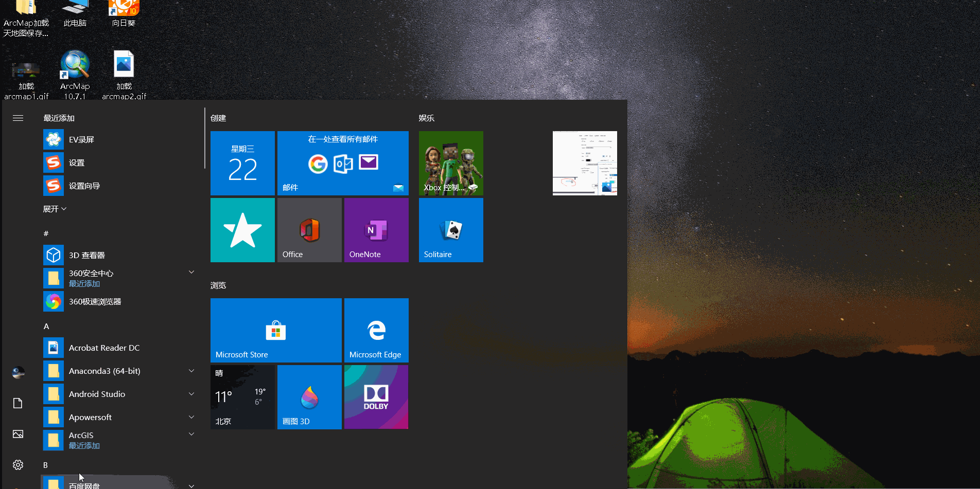Select the 此电脑 desktop icon

pyautogui.click(x=75, y=14)
